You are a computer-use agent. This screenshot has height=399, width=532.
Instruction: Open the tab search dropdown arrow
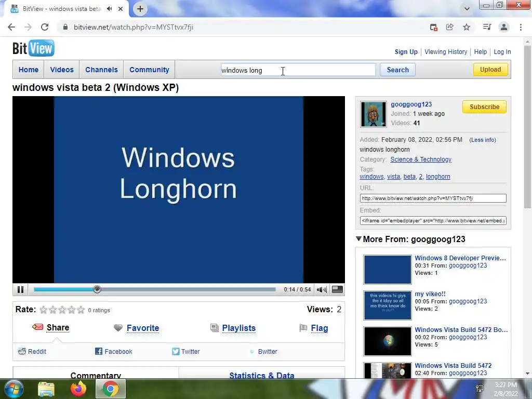tap(467, 9)
